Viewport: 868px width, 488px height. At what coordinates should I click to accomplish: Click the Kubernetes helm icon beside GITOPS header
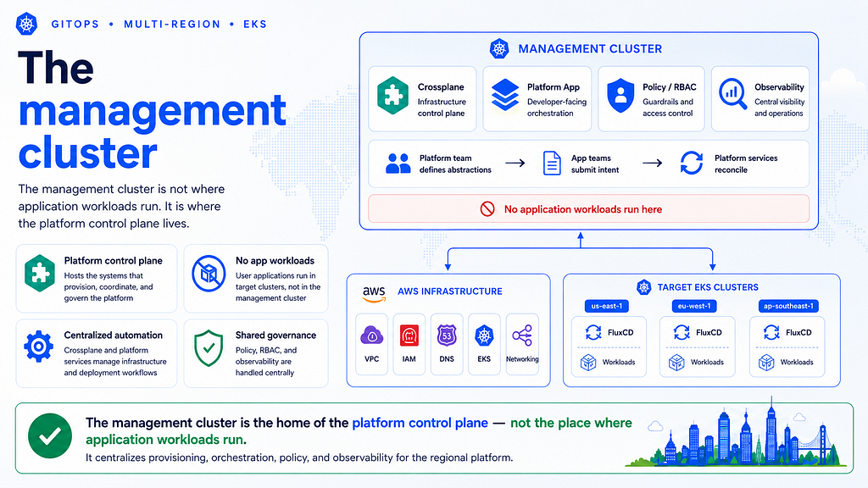coord(26,24)
